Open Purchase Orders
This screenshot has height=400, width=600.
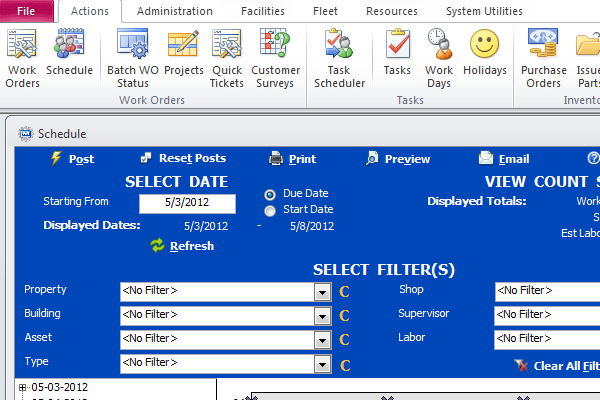pyautogui.click(x=543, y=58)
